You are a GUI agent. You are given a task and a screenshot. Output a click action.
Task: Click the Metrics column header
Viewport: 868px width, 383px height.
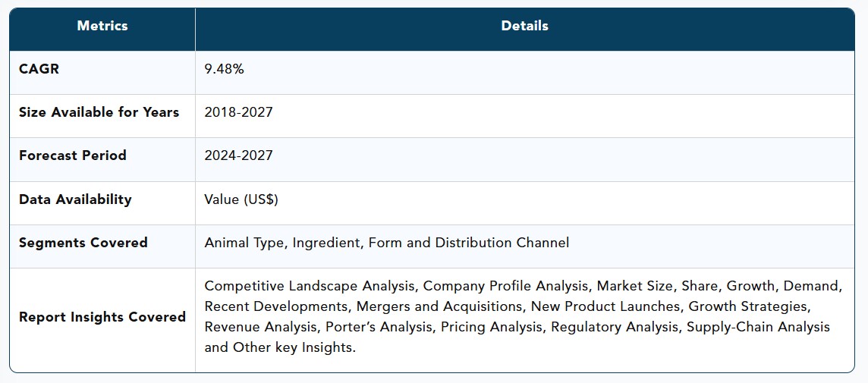[102, 26]
